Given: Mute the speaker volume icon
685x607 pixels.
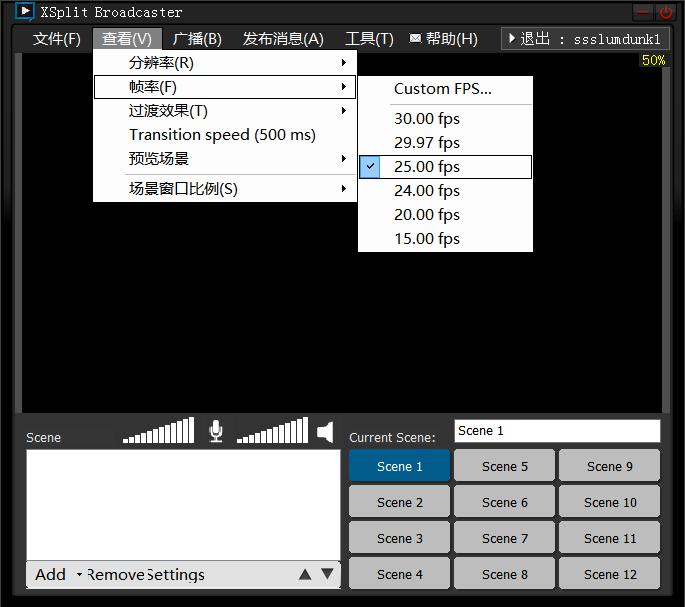Looking at the screenshot, I should point(325,432).
